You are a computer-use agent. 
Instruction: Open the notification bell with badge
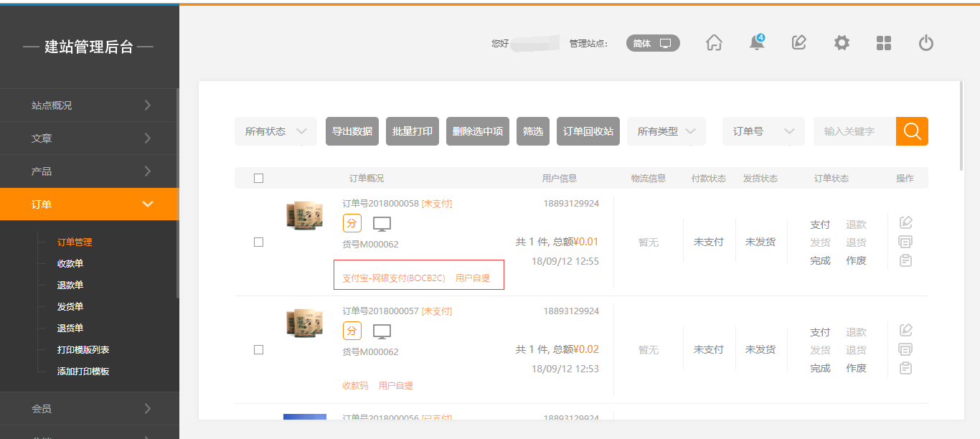(x=756, y=43)
